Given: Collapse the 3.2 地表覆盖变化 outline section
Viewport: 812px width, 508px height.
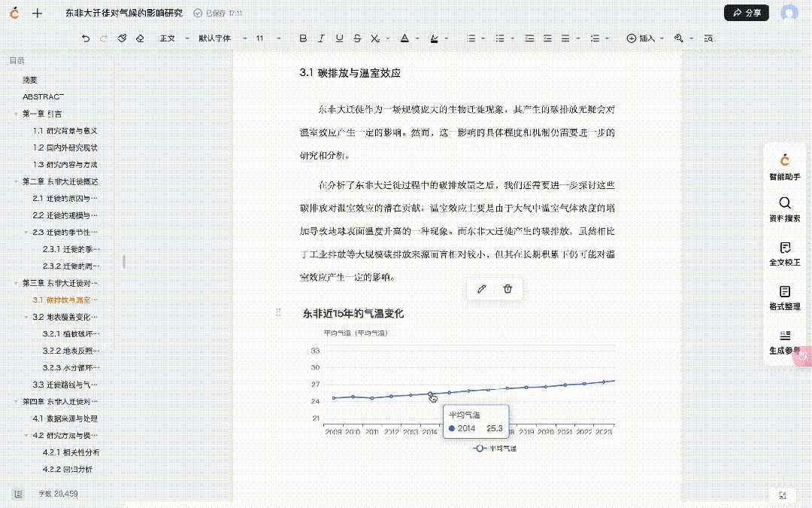Looking at the screenshot, I should [x=26, y=317].
